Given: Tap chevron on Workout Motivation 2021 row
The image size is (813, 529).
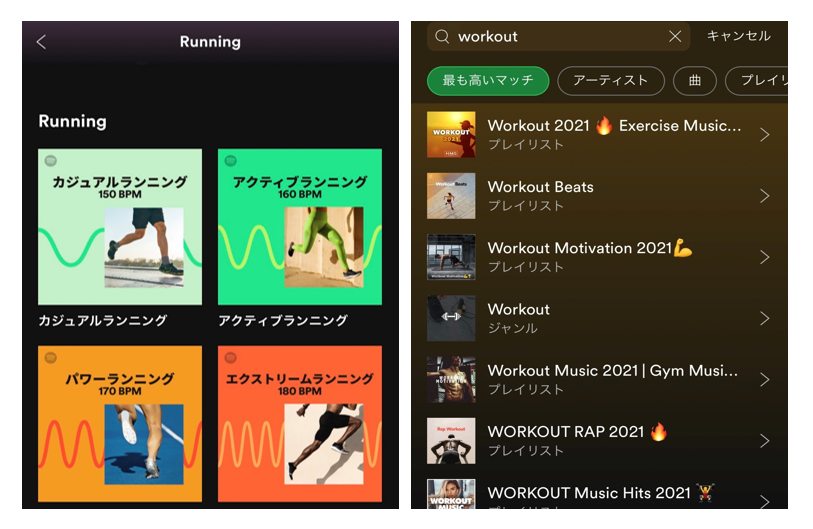Looking at the screenshot, I should coord(764,257).
